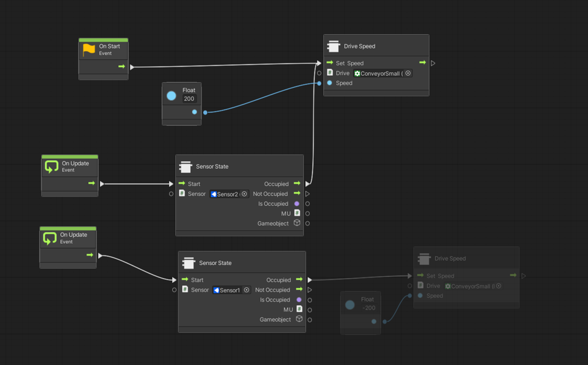This screenshot has height=365, width=588.
Task: Click the blue circle icon on Float 200 node
Action: tap(172, 96)
